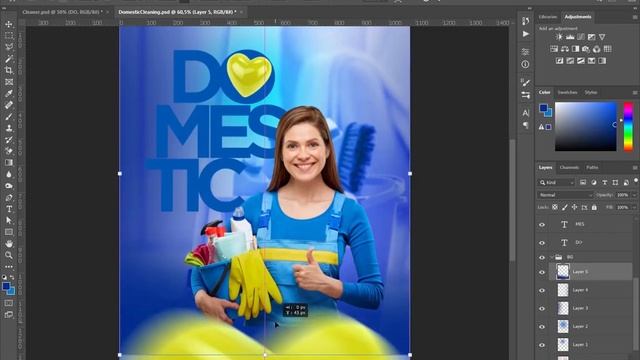Add a Levels adjustment
This screenshot has width=640, height=360.
click(x=570, y=37)
